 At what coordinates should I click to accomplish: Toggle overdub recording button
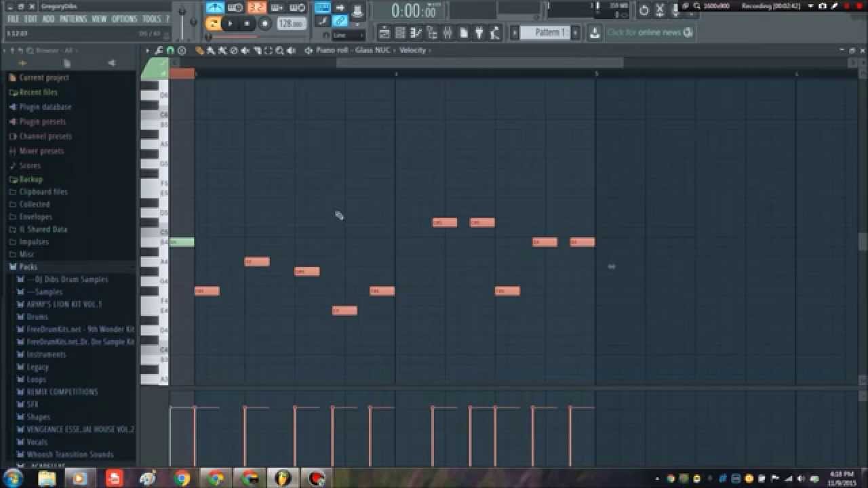coord(277,7)
